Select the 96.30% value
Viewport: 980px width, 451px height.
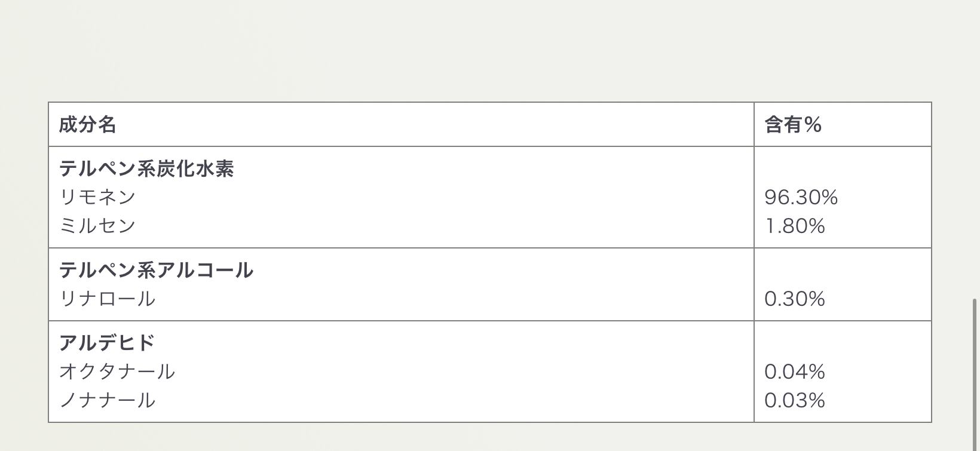801,197
